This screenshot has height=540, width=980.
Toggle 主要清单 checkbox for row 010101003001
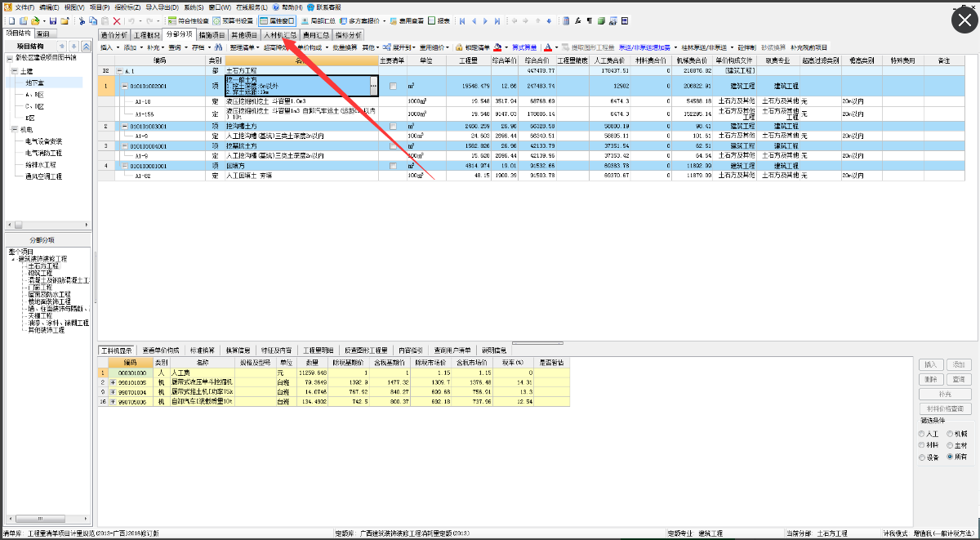point(394,126)
